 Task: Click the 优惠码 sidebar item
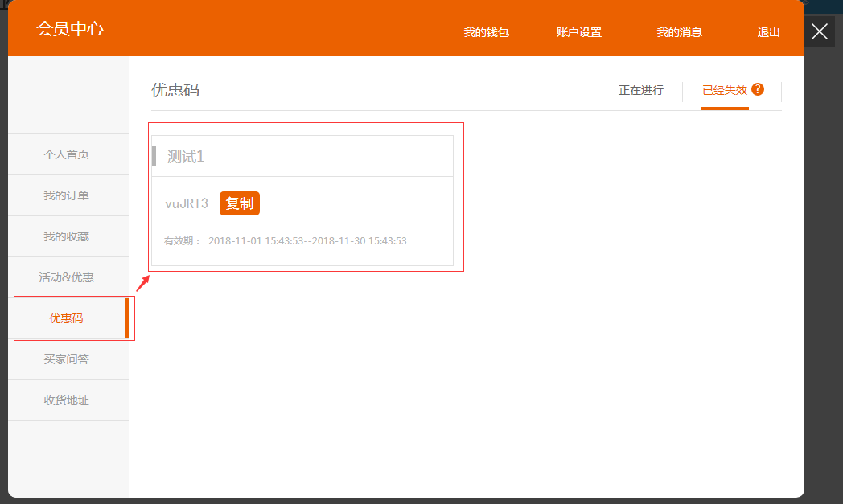click(66, 318)
